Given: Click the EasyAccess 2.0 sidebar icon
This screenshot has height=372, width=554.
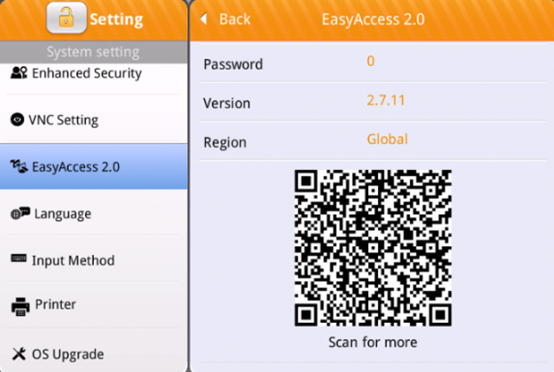Looking at the screenshot, I should pos(19,166).
